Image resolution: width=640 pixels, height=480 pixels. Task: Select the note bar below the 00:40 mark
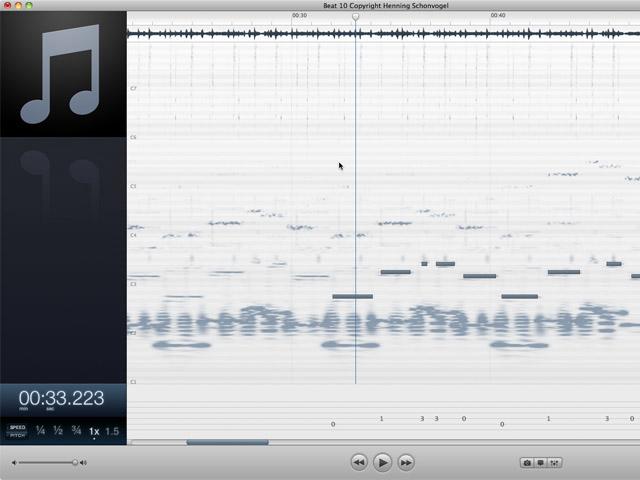tap(520, 296)
